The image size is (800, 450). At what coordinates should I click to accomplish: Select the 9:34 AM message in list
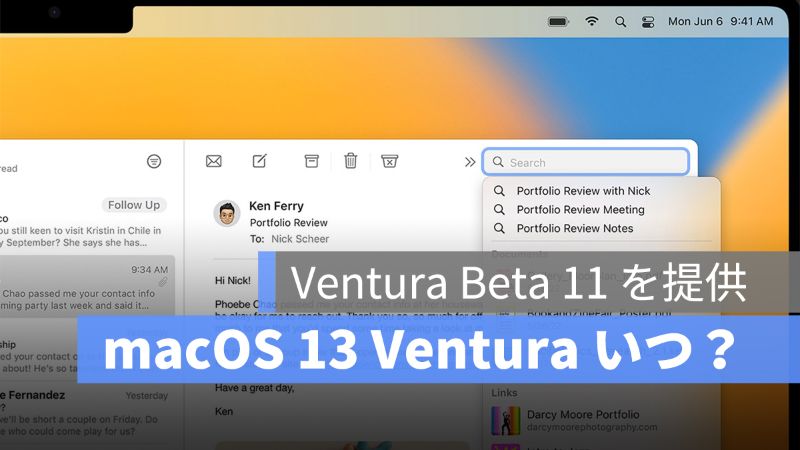click(x=87, y=286)
